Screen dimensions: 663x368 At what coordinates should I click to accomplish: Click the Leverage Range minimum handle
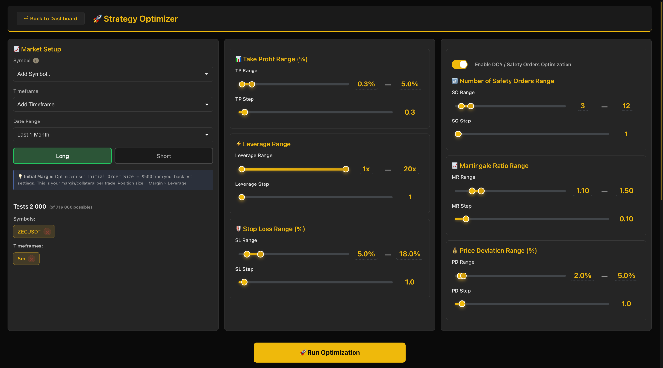point(242,169)
